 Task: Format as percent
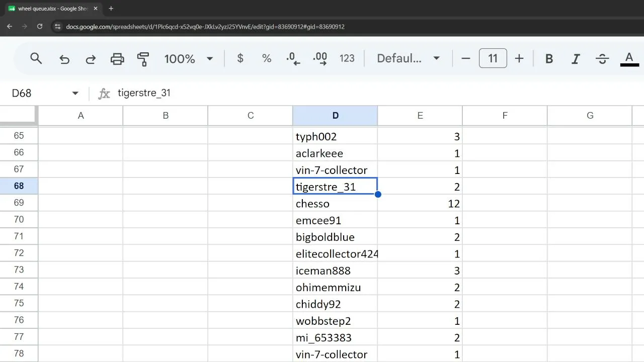pos(267,58)
